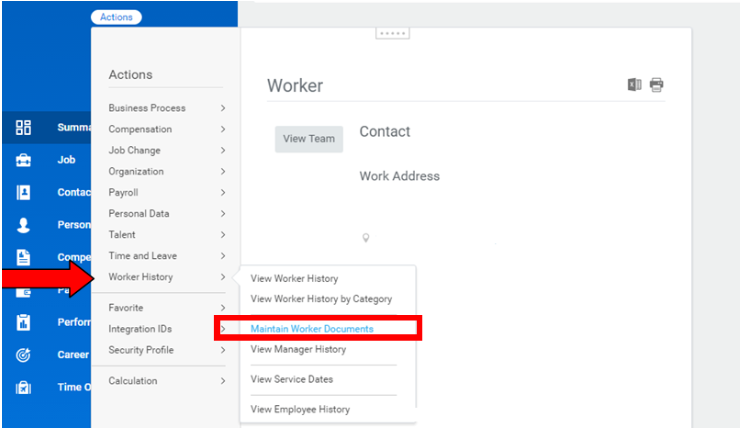Select the Personal person icon
The width and height of the screenshot is (742, 429).
pyautogui.click(x=23, y=225)
